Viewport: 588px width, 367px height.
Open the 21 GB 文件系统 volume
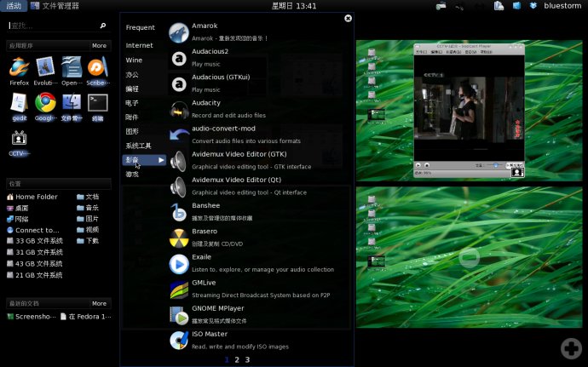35,275
